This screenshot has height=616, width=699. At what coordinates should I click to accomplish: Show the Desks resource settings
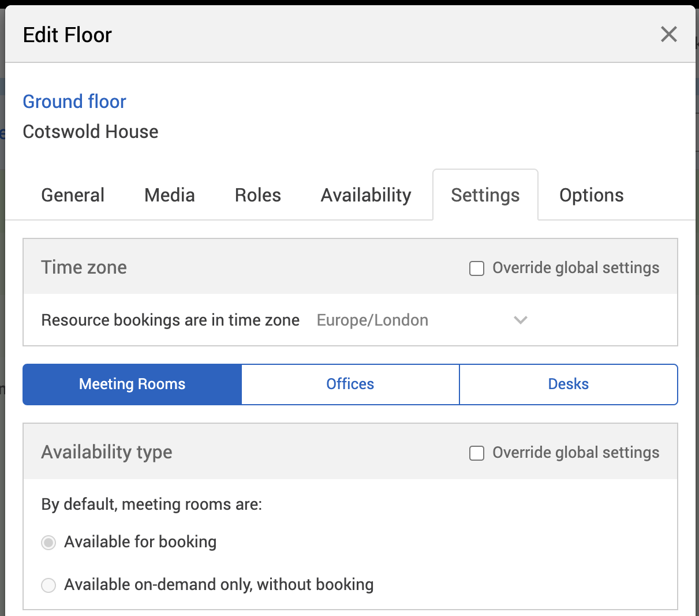pyautogui.click(x=568, y=384)
